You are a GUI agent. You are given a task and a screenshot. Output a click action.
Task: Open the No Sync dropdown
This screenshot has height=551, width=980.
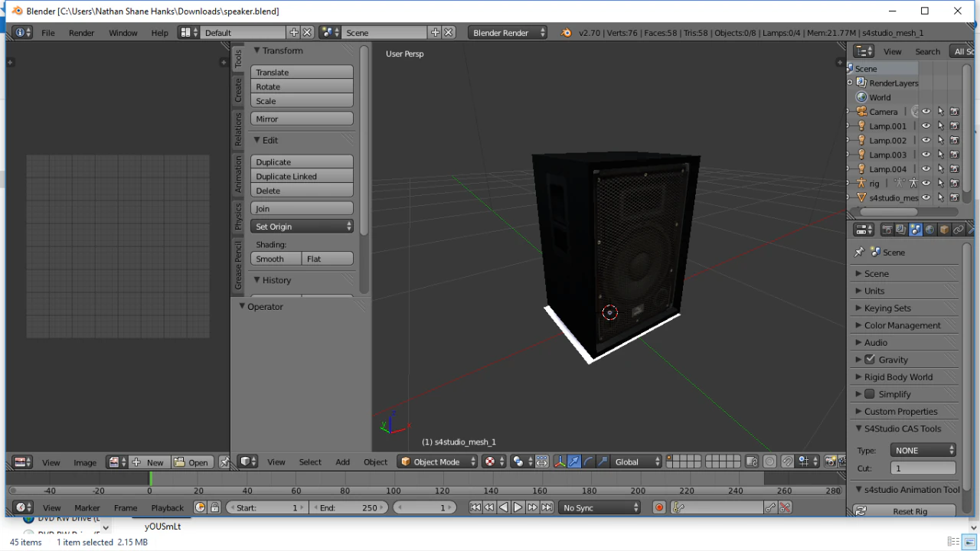(599, 507)
